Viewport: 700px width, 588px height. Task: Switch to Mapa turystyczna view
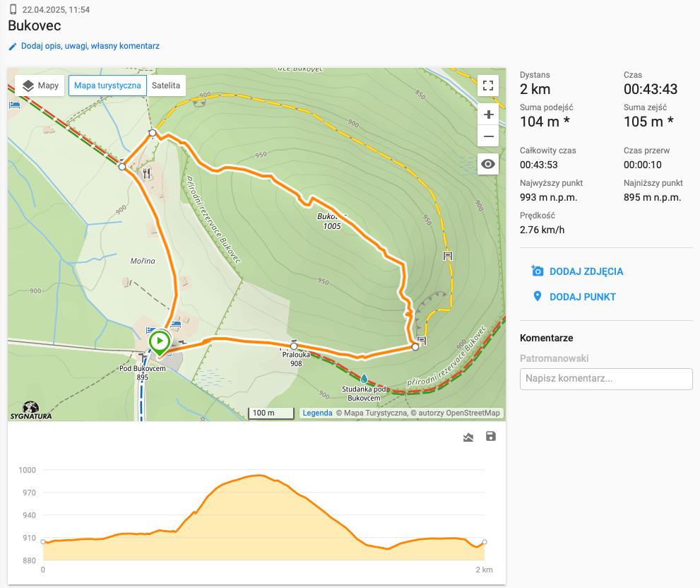click(x=107, y=86)
